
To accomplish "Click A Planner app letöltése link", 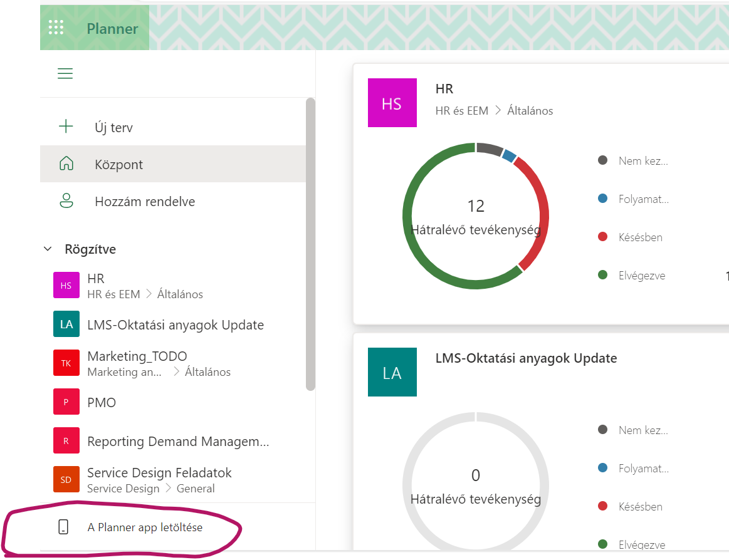I will tap(145, 527).
